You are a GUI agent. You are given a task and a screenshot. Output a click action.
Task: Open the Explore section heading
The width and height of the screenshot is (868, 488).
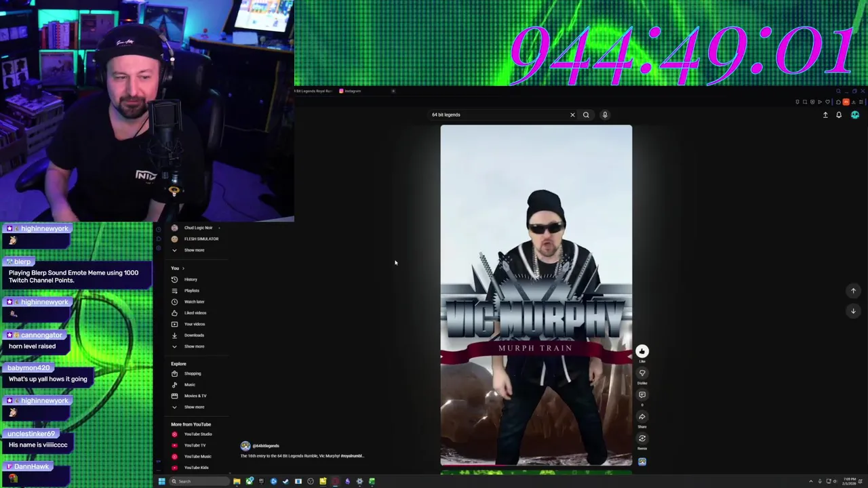(x=178, y=364)
